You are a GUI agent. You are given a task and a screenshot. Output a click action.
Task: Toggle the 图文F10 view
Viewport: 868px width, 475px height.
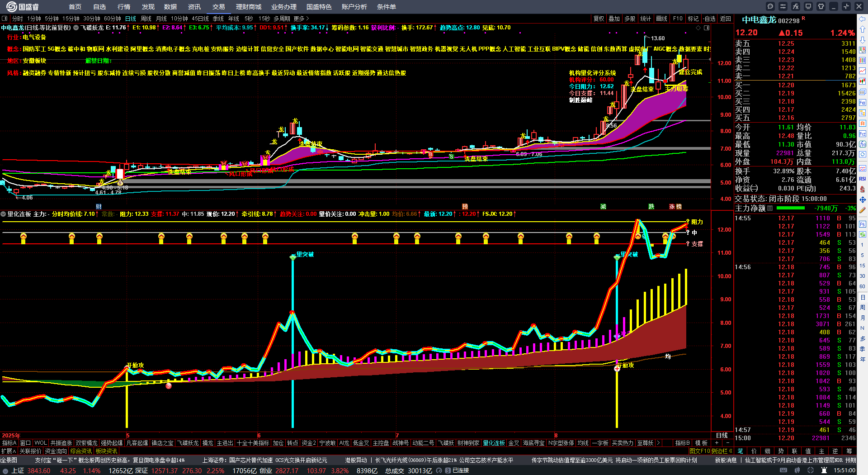[x=700, y=451]
